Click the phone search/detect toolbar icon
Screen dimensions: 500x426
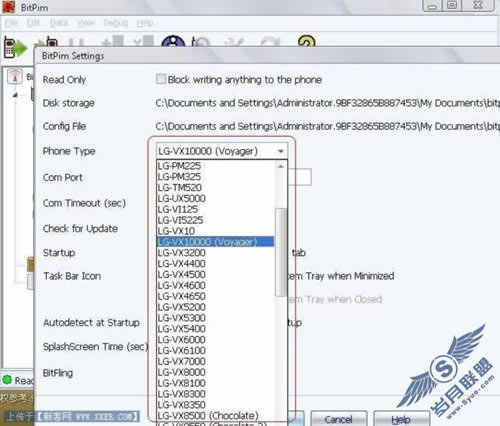coord(201,41)
